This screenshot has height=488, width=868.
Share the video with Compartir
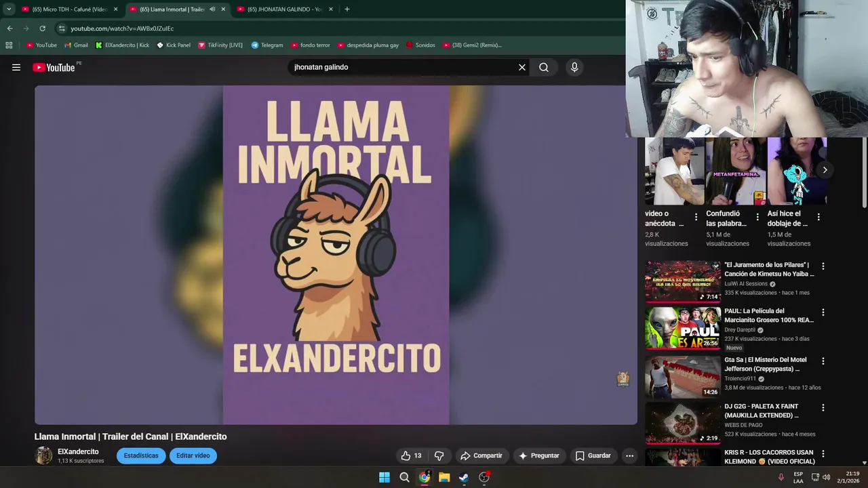coord(481,455)
